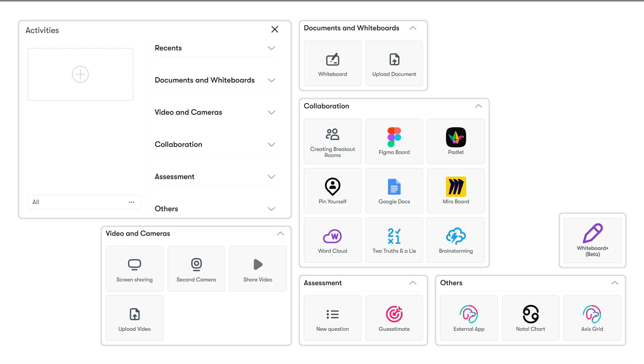Choose Two Truths & a Lie

tap(394, 240)
